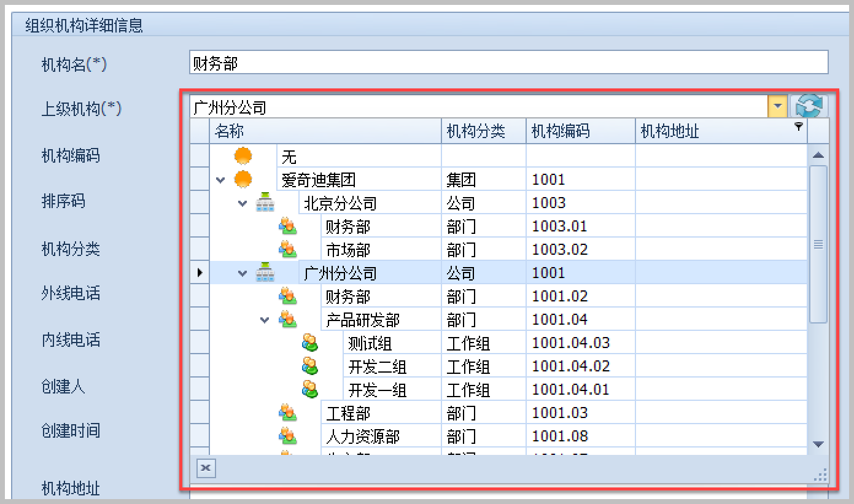Click the work group icon of 开发二组
854x504 pixels.
click(x=310, y=366)
